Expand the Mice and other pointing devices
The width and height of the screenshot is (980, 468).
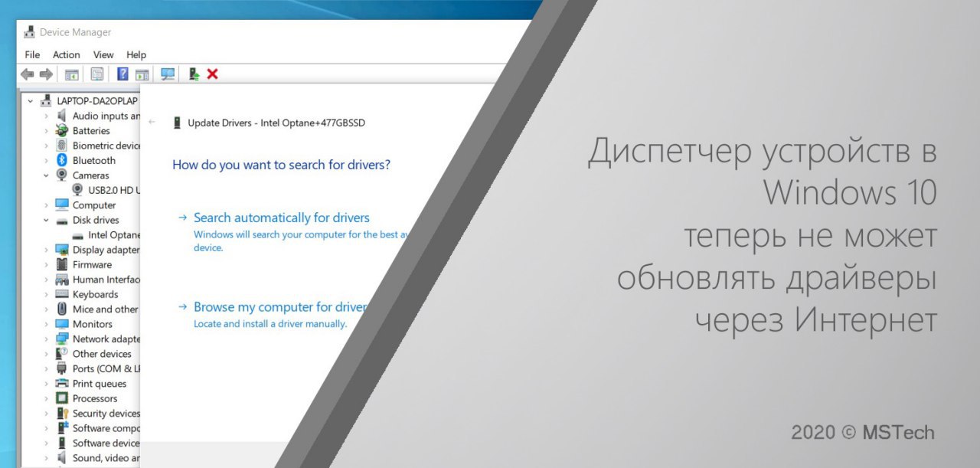coord(46,309)
